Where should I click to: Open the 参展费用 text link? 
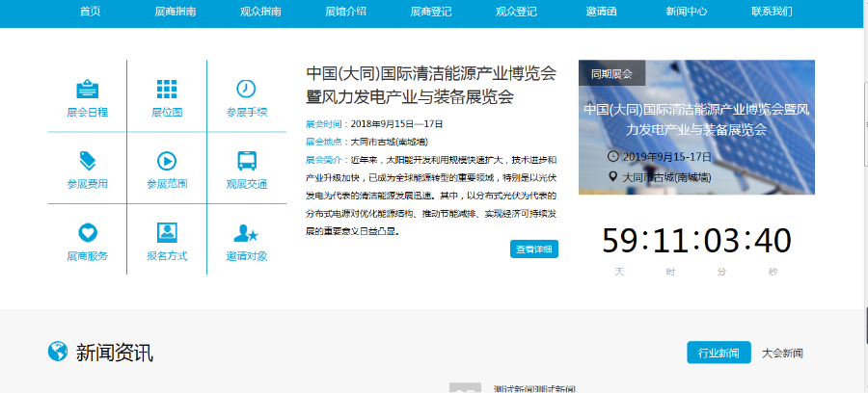(88, 184)
